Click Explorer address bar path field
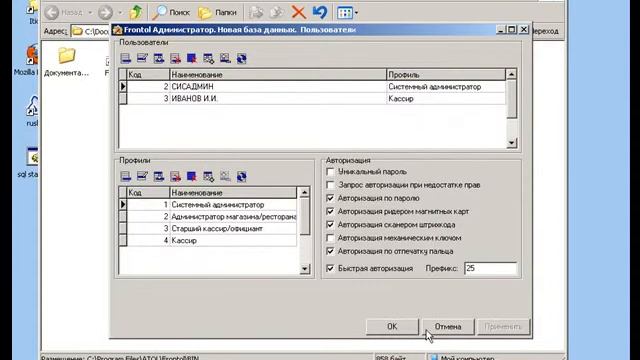Screen dimensions: 640x360 pyautogui.click(x=91, y=31)
